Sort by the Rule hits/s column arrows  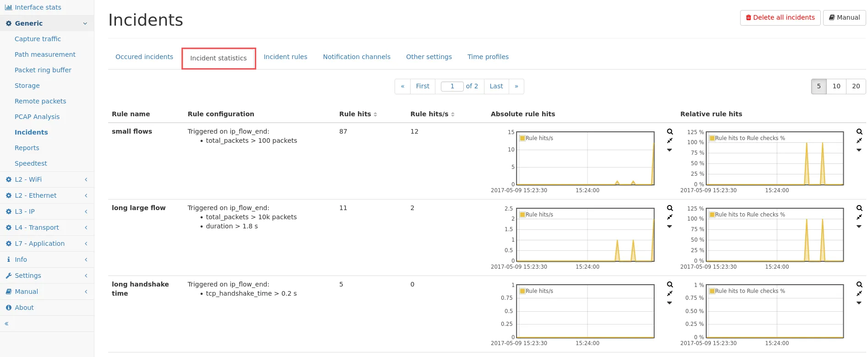pyautogui.click(x=453, y=114)
